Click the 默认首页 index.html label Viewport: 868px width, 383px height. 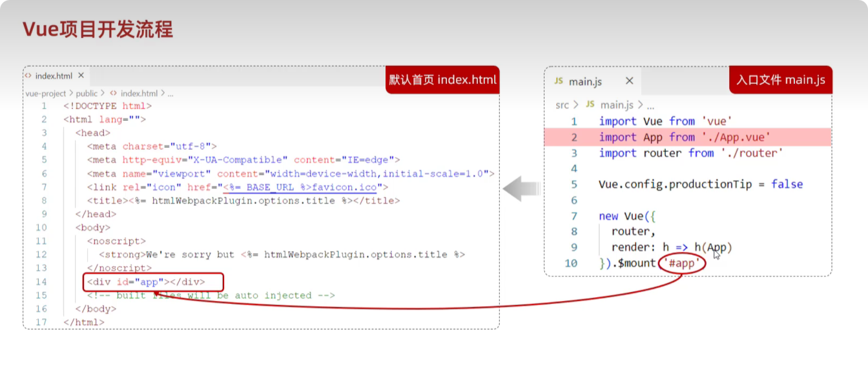click(x=442, y=80)
